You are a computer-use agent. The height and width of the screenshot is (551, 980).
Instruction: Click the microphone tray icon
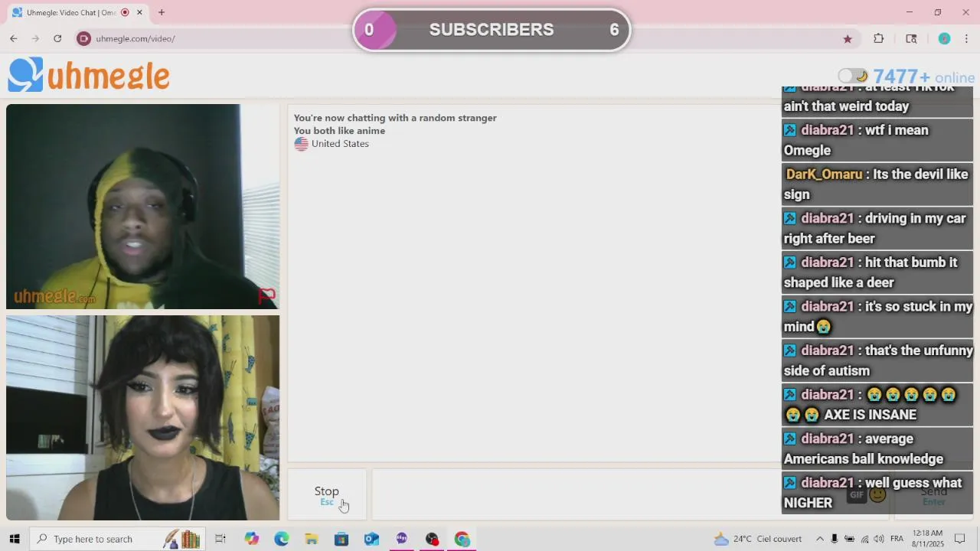pos(835,539)
